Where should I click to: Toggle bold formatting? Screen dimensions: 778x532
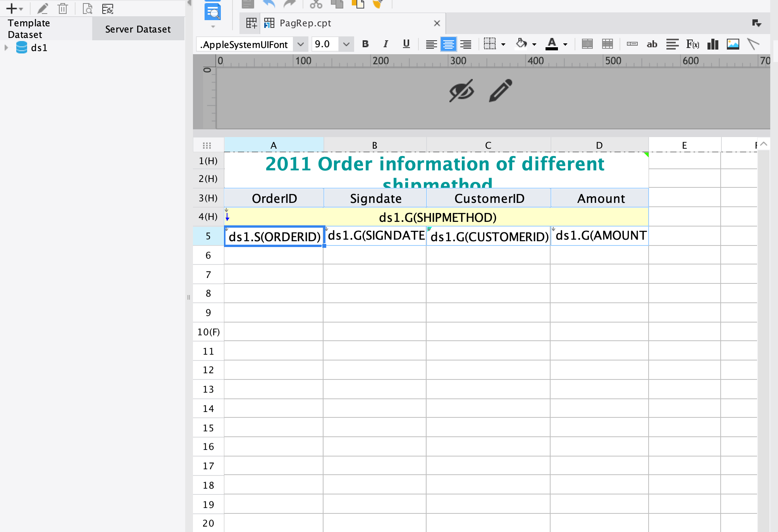[365, 44]
